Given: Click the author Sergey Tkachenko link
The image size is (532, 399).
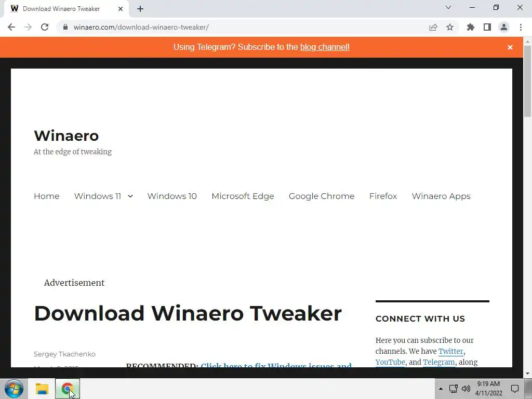Looking at the screenshot, I should click(x=64, y=354).
